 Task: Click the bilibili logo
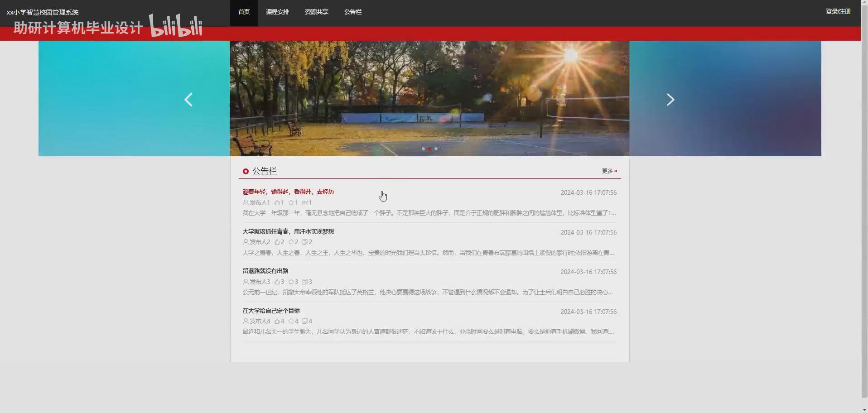click(x=176, y=26)
